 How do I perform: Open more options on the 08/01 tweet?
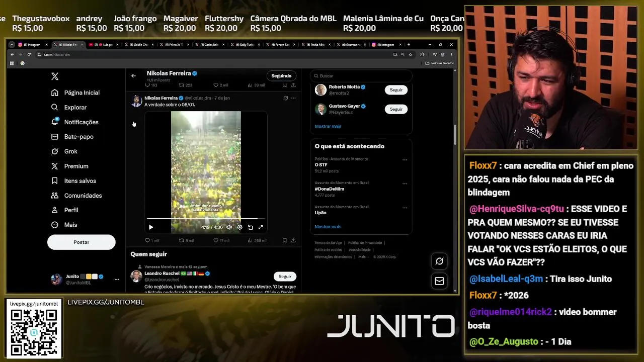293,98
